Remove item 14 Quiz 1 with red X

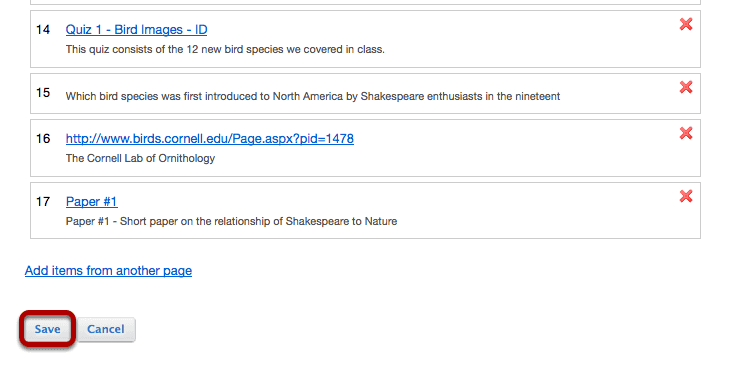coord(686,24)
